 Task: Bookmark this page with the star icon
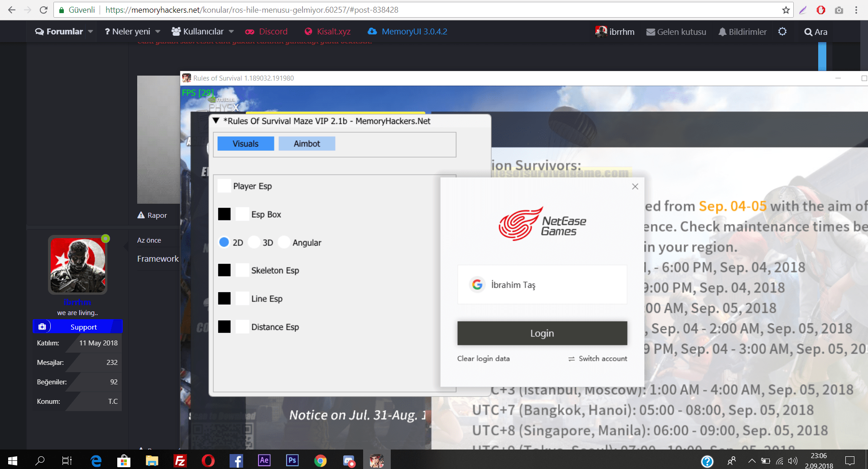tap(786, 10)
